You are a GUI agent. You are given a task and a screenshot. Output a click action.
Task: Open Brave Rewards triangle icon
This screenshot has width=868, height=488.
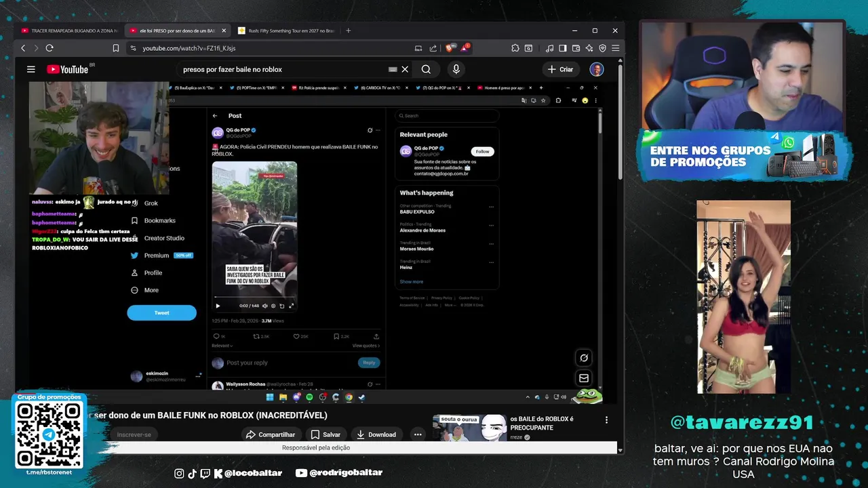click(x=465, y=48)
